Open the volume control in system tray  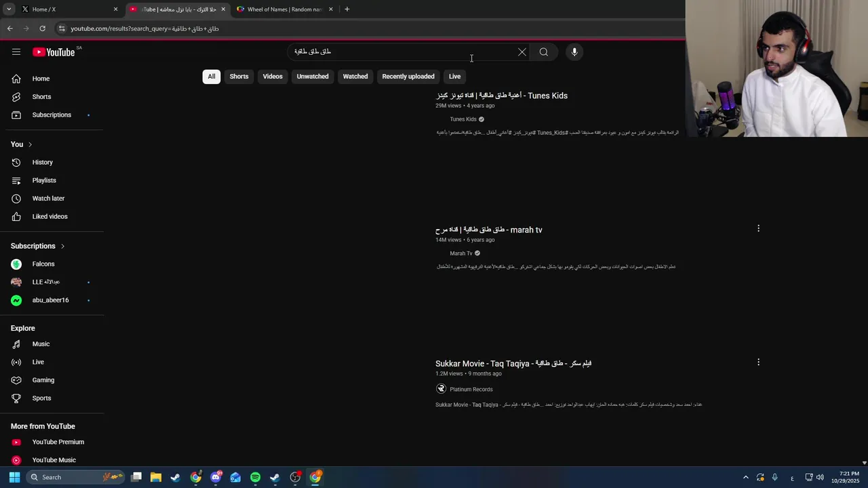(x=820, y=477)
